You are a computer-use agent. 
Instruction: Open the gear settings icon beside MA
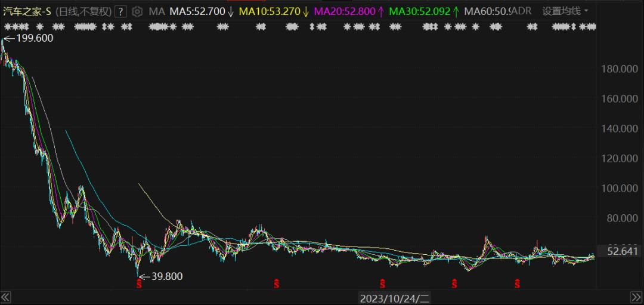(137, 11)
